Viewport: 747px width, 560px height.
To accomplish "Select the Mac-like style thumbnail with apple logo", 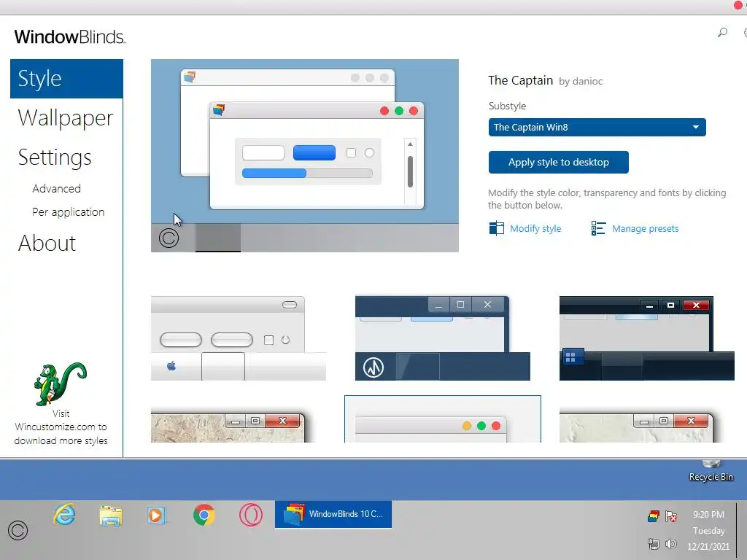I will [x=239, y=338].
